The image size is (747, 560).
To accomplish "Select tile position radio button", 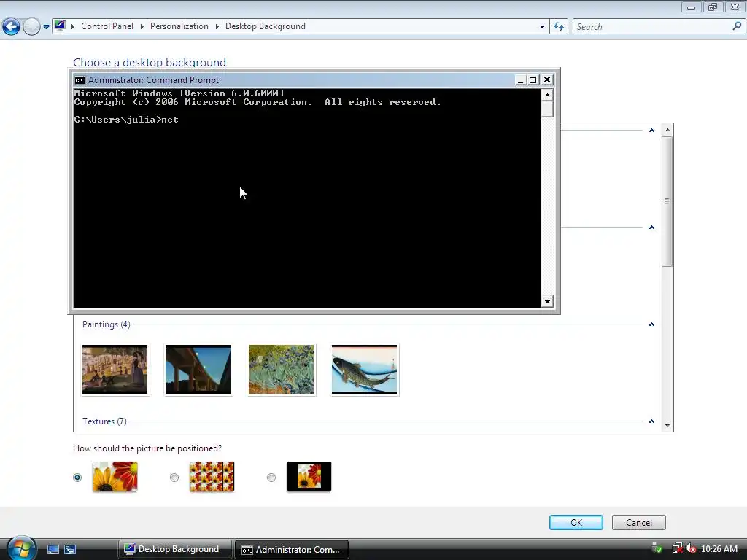I will (174, 477).
